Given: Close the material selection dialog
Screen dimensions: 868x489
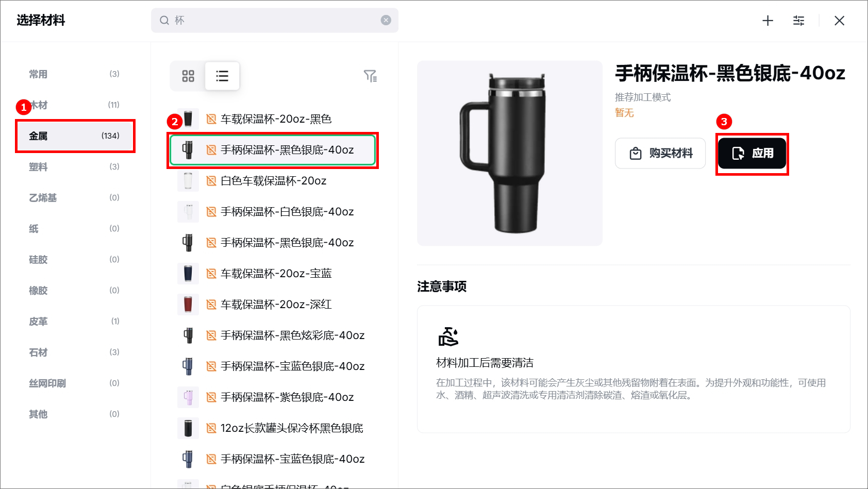Looking at the screenshot, I should [839, 21].
